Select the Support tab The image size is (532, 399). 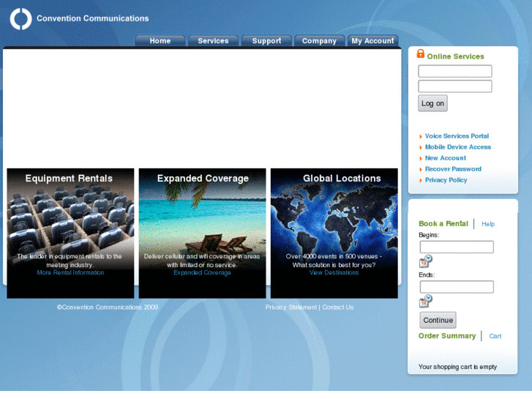click(x=266, y=41)
